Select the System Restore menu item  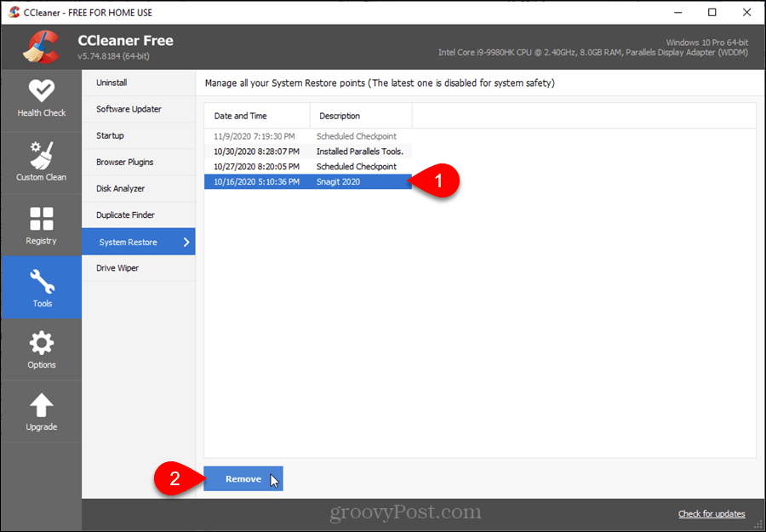click(139, 242)
